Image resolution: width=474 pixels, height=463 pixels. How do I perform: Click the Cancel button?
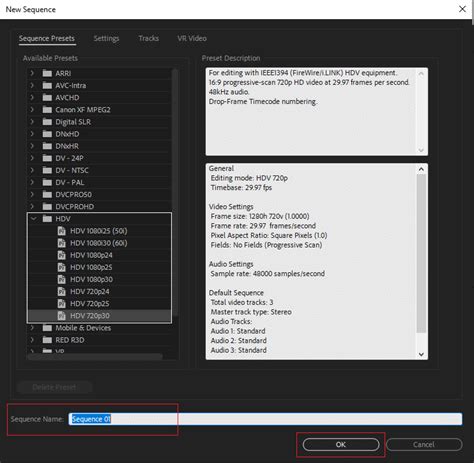(424, 444)
